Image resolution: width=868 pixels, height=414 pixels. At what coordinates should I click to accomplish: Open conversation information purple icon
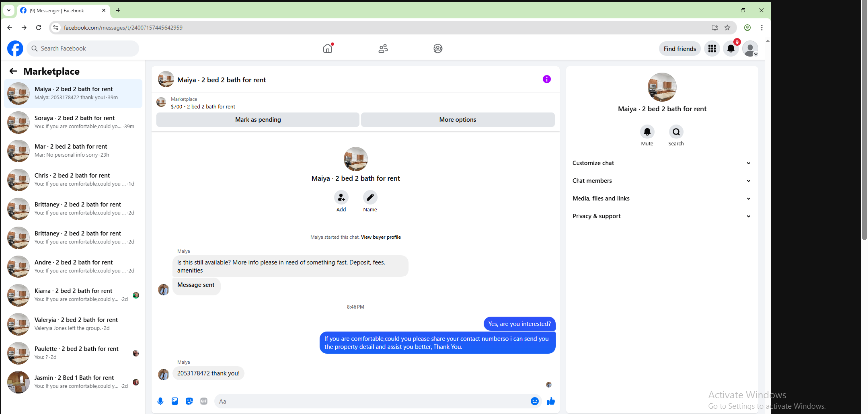pos(547,79)
